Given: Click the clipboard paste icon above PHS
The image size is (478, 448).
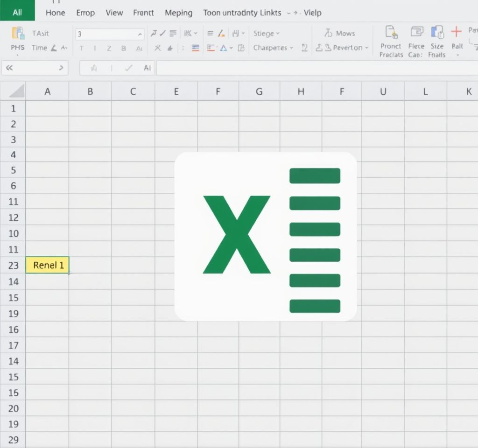Looking at the screenshot, I should pyautogui.click(x=18, y=33).
